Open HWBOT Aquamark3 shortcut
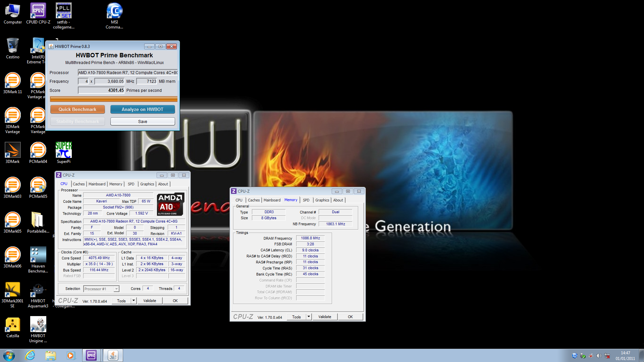Image resolution: width=644 pixels, height=362 pixels. [38, 295]
